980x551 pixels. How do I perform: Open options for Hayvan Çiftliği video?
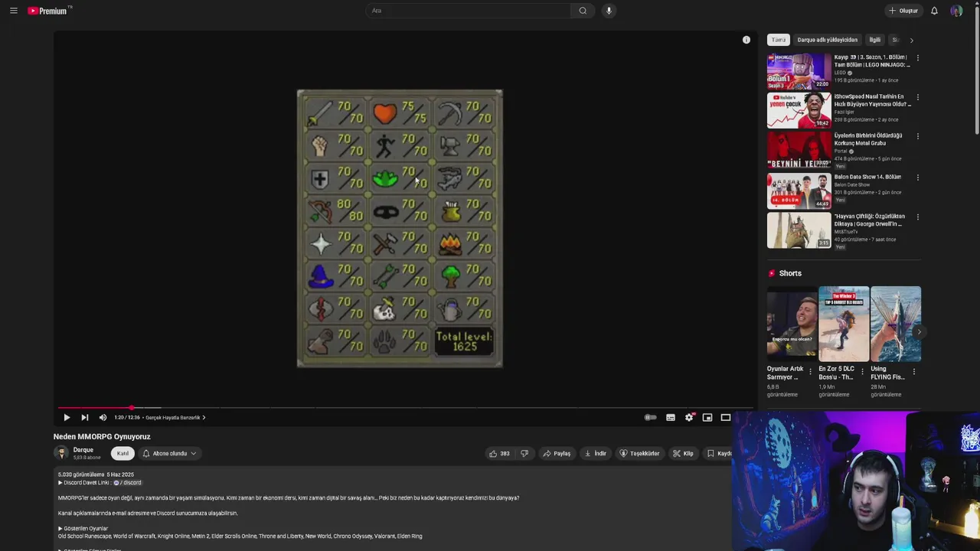[x=917, y=217]
